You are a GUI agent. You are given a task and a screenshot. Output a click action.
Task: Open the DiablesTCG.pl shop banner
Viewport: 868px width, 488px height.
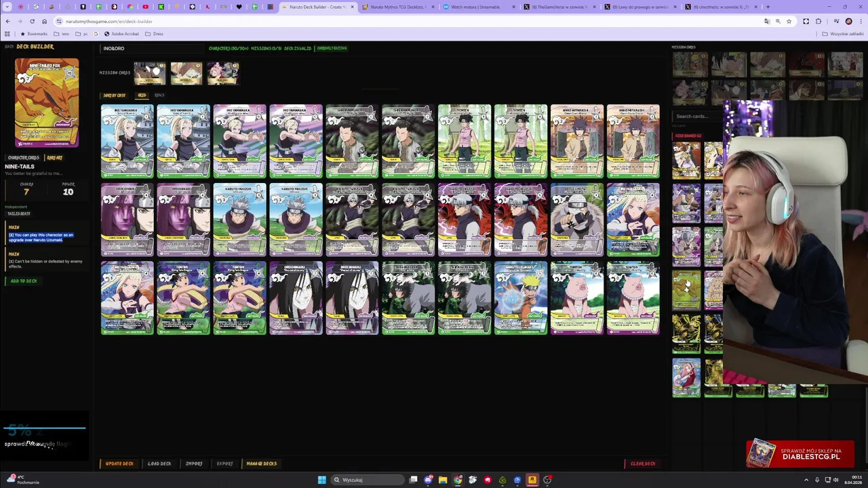click(x=800, y=454)
